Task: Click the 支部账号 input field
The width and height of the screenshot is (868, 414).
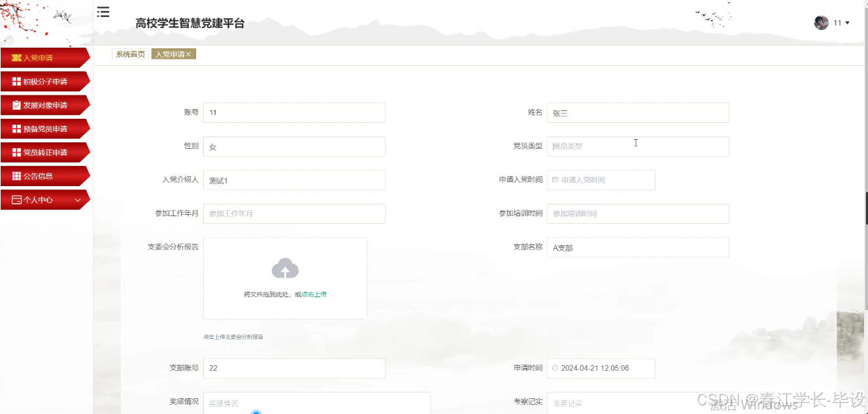Action: click(x=294, y=368)
